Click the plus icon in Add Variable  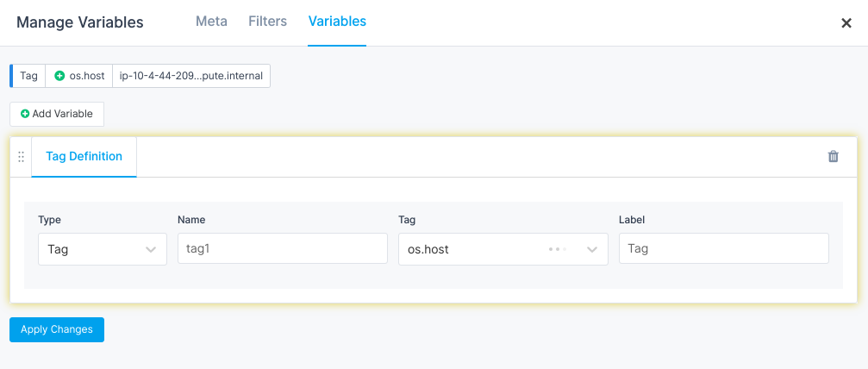pyautogui.click(x=25, y=114)
